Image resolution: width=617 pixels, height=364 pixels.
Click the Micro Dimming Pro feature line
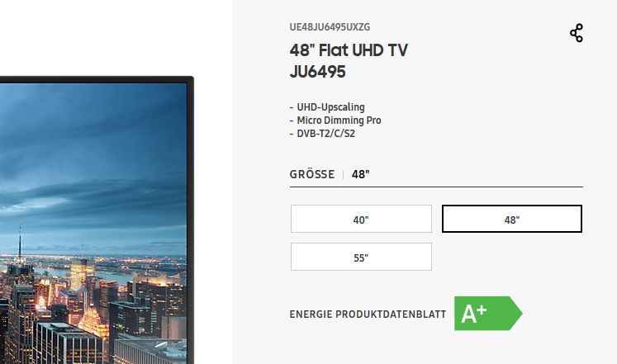[335, 121]
